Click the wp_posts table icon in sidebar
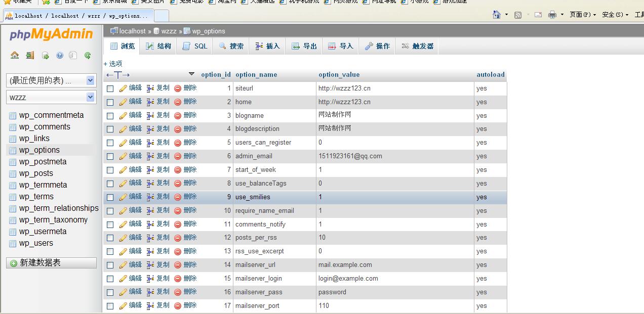Image resolution: width=644 pixels, height=314 pixels. 13,173
